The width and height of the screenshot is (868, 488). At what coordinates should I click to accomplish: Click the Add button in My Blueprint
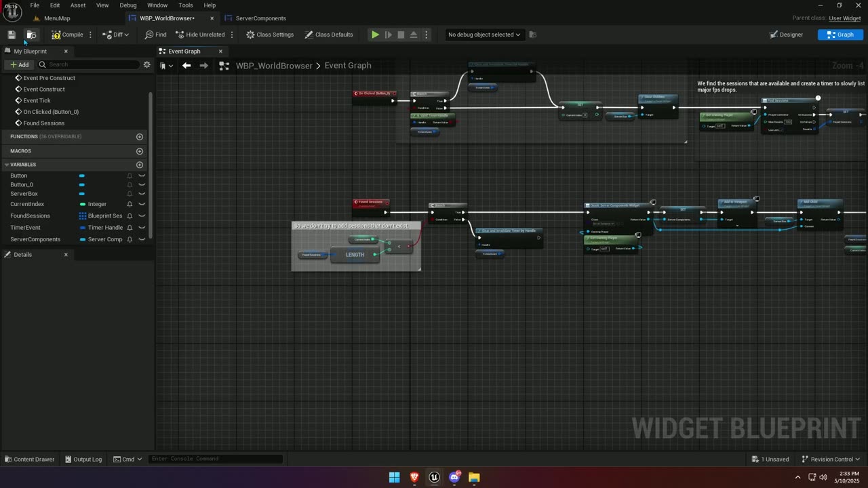click(x=19, y=64)
